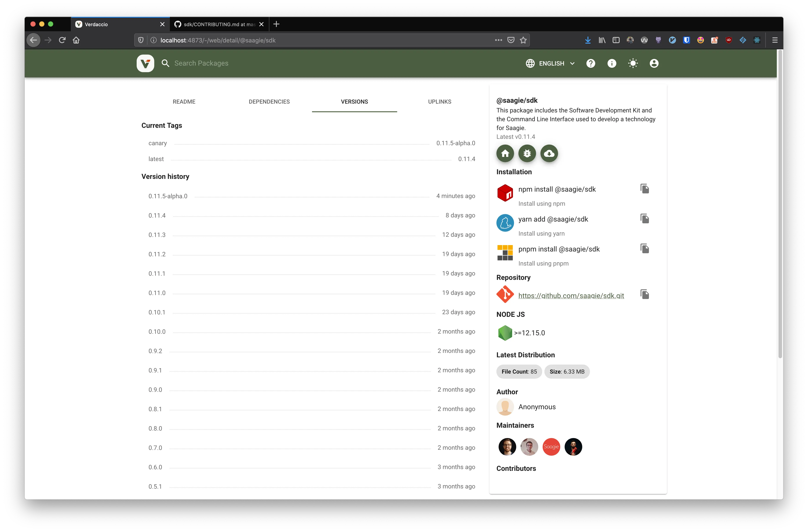Bookmark this page with star icon

click(x=523, y=40)
